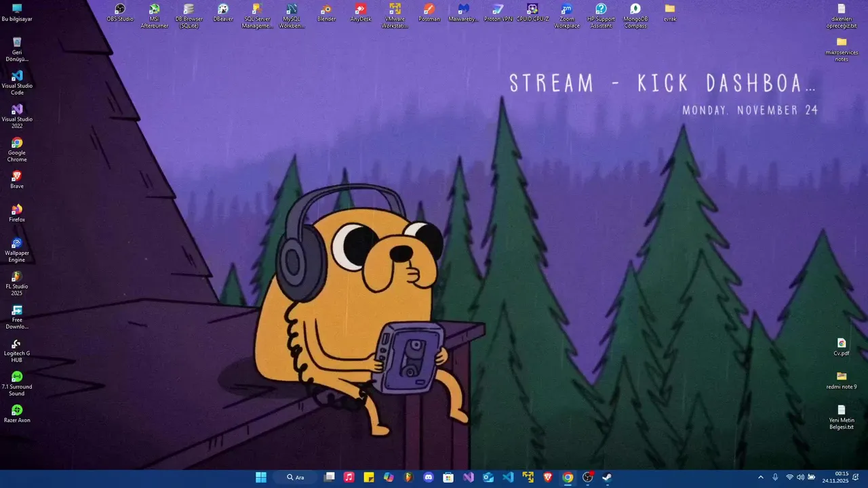
Task: Click the SQL Server Management desktop icon
Action: (258, 16)
